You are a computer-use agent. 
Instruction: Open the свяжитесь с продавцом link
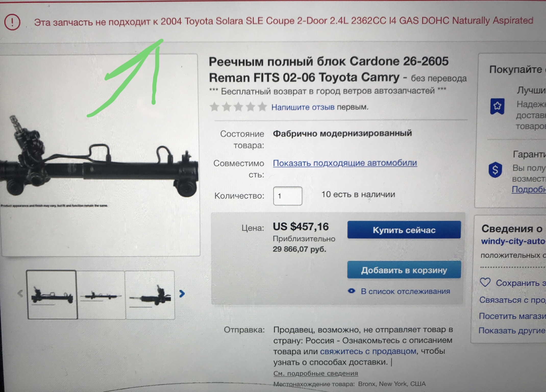coord(368,351)
